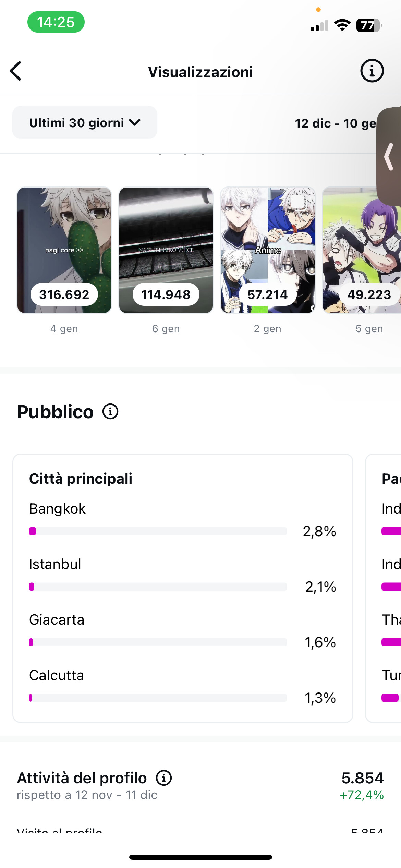Tap the Istanbul percentage bar
This screenshot has height=868, width=401.
[158, 587]
